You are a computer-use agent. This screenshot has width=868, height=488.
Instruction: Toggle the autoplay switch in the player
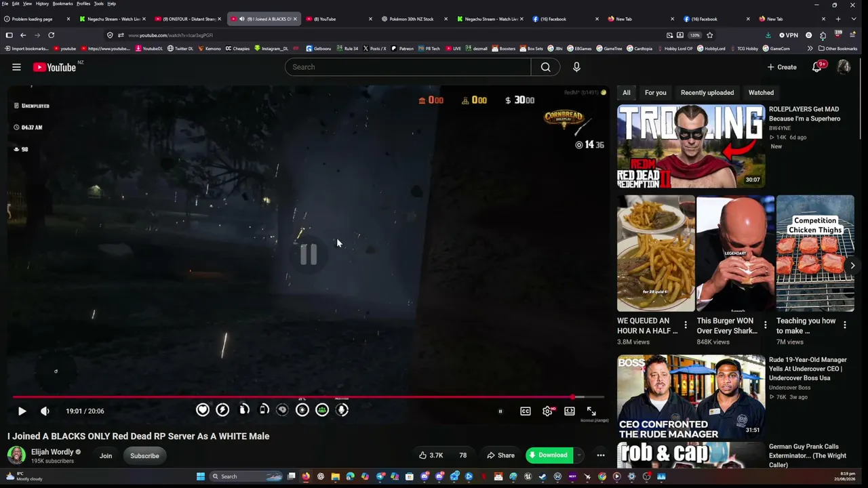tap(500, 411)
